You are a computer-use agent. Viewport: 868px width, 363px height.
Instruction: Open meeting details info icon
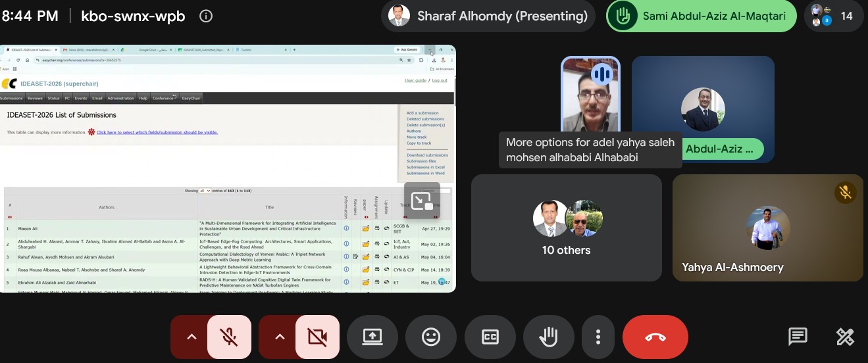[206, 16]
